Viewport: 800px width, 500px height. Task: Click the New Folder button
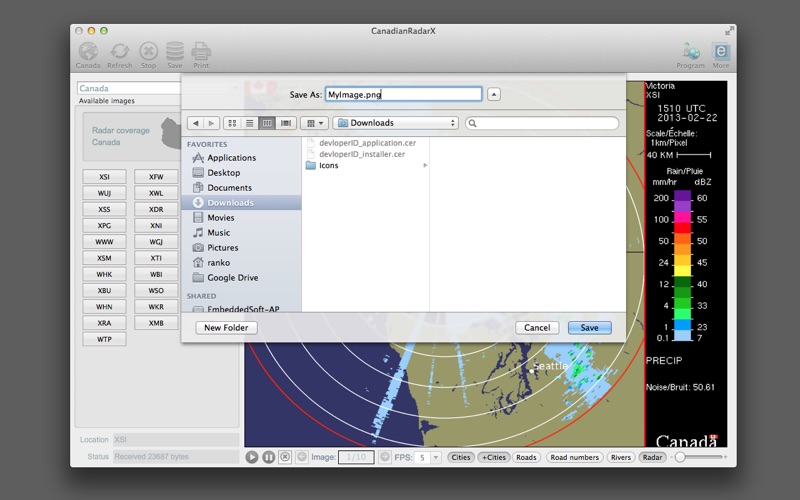point(226,328)
